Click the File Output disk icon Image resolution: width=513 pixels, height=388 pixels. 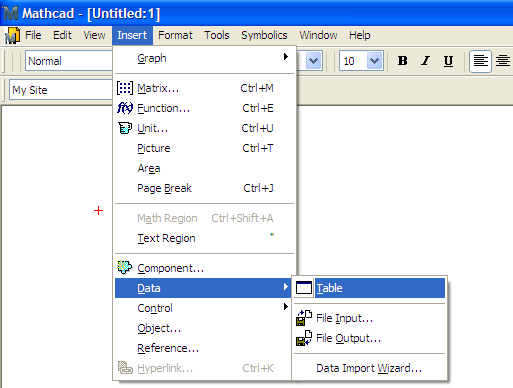point(304,338)
